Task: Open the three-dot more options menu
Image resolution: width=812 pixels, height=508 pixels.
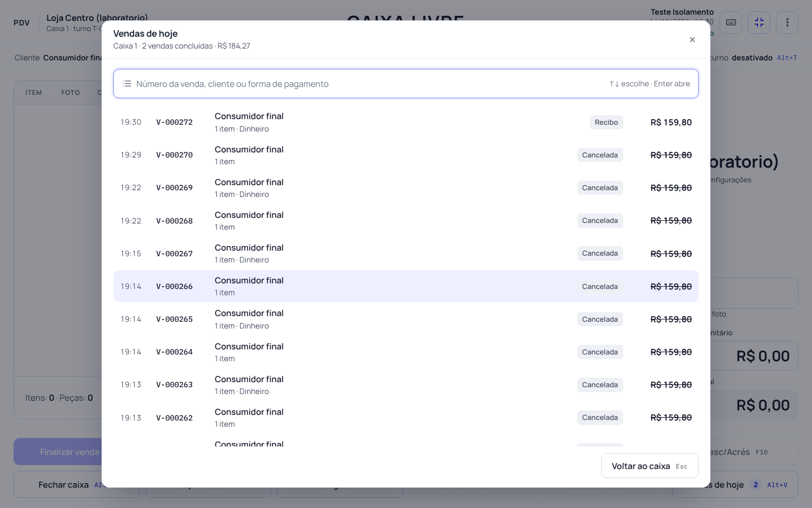Action: 787,23
